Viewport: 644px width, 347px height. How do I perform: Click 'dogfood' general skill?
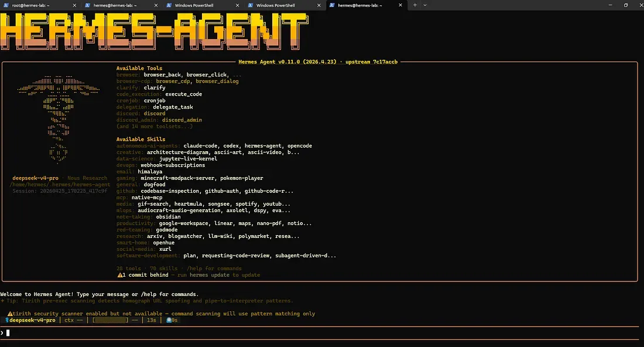(155, 185)
